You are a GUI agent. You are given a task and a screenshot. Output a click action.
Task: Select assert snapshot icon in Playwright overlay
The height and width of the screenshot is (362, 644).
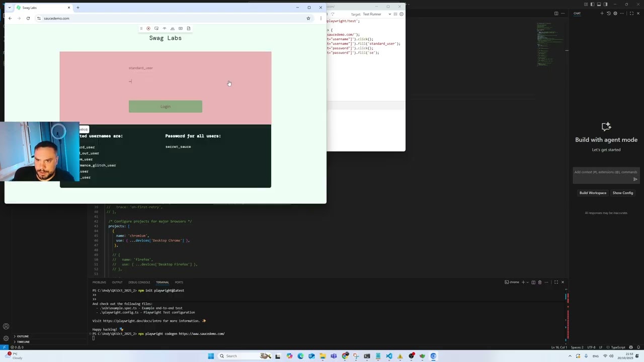pyautogui.click(x=189, y=29)
